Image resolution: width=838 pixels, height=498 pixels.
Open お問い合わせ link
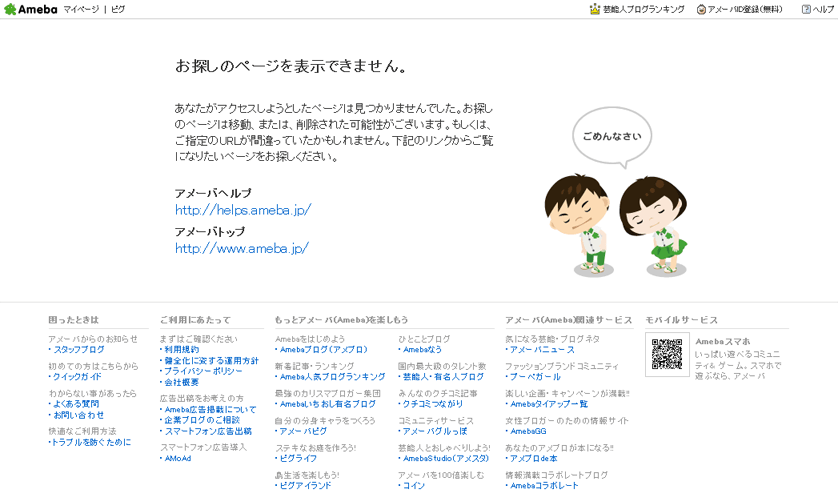tap(79, 415)
